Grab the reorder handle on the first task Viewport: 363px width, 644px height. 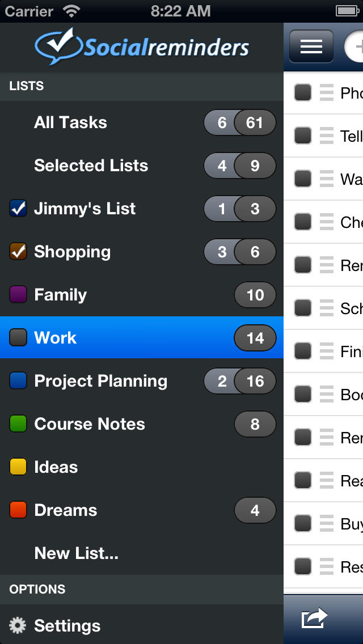[x=327, y=92]
